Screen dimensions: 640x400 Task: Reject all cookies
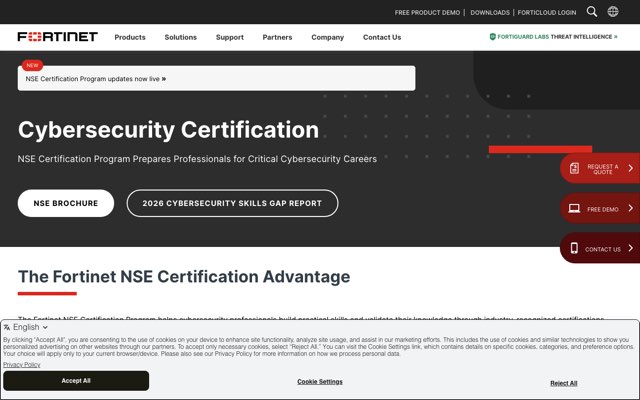563,383
